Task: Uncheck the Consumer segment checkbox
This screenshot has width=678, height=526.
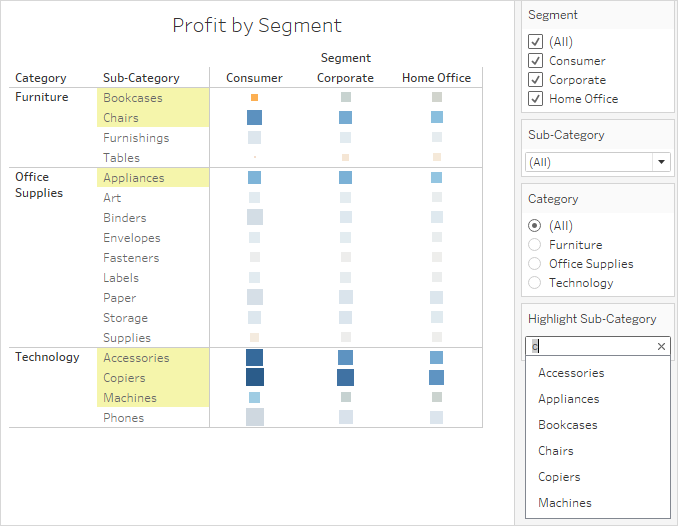Action: coord(535,61)
